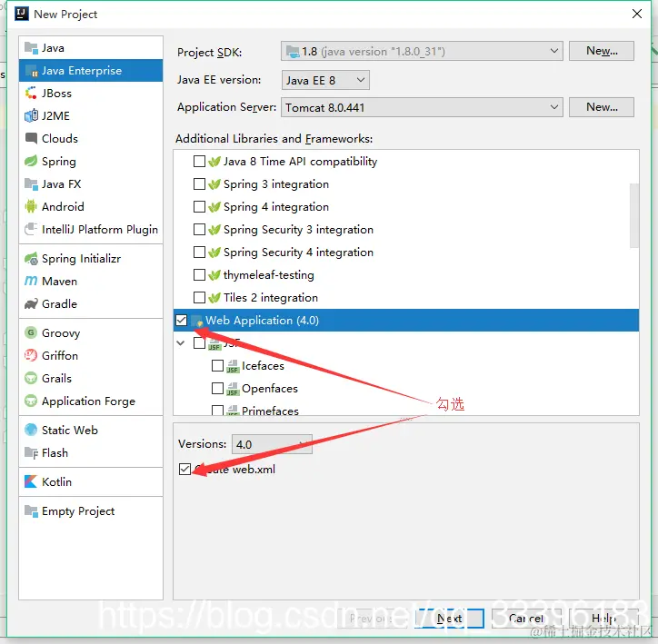Uncheck the Web Application (4.0) checkbox

(x=181, y=321)
